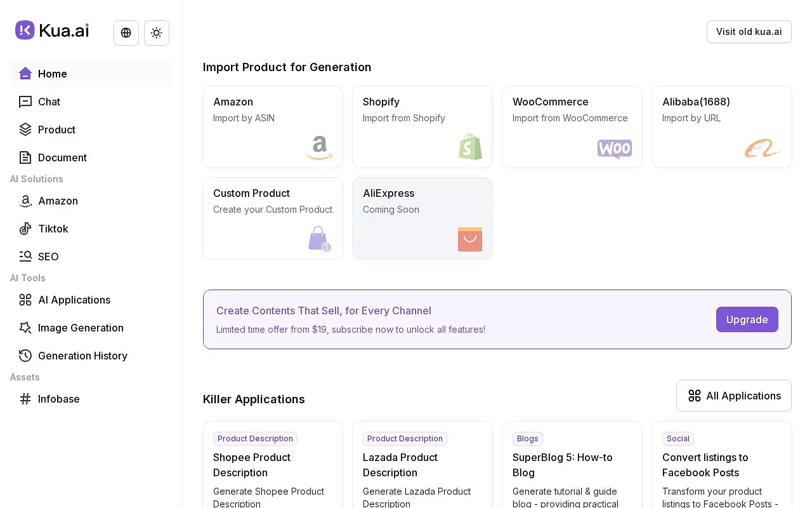812x508 pixels.
Task: Open Convert listings to Facebook Posts card
Action: (x=722, y=465)
